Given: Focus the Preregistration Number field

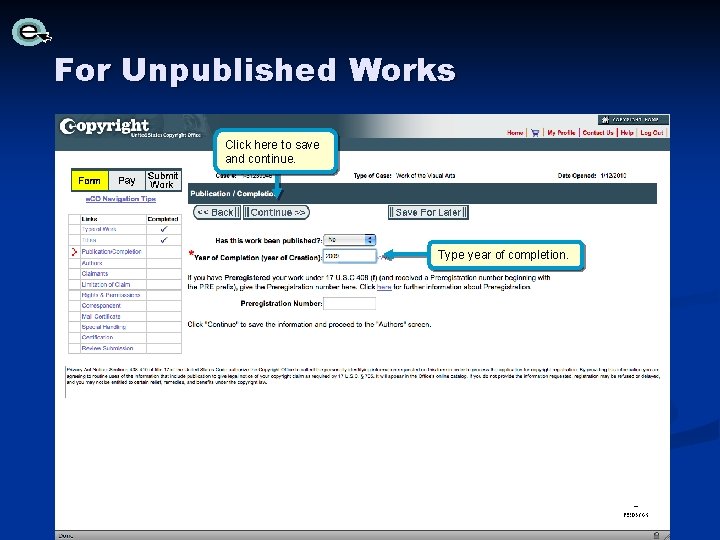Looking at the screenshot, I should 349,304.
